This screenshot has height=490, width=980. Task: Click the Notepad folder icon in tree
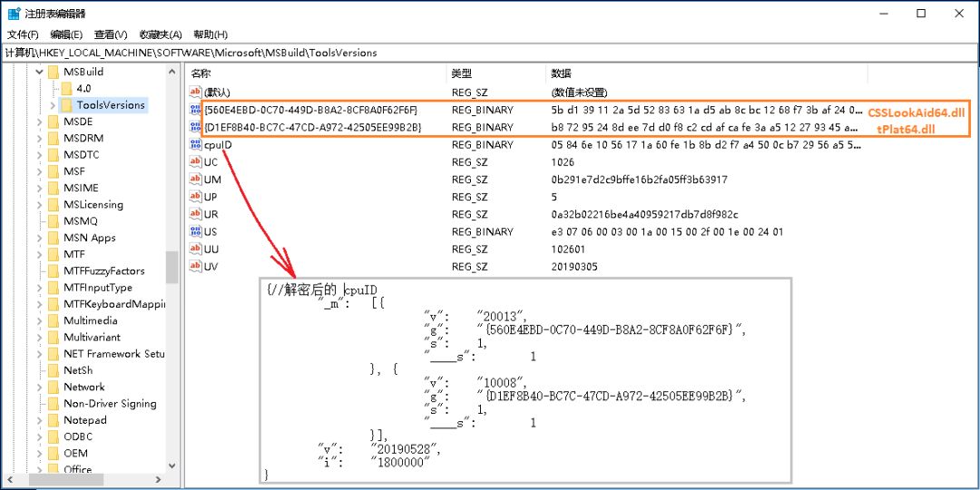click(x=54, y=420)
